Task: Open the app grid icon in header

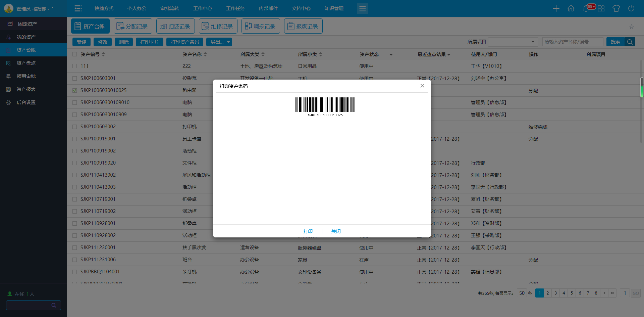Action: [601, 8]
